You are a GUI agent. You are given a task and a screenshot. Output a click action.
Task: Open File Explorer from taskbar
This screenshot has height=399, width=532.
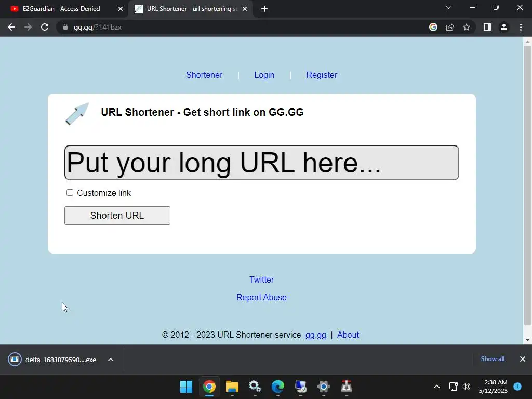coord(232,387)
